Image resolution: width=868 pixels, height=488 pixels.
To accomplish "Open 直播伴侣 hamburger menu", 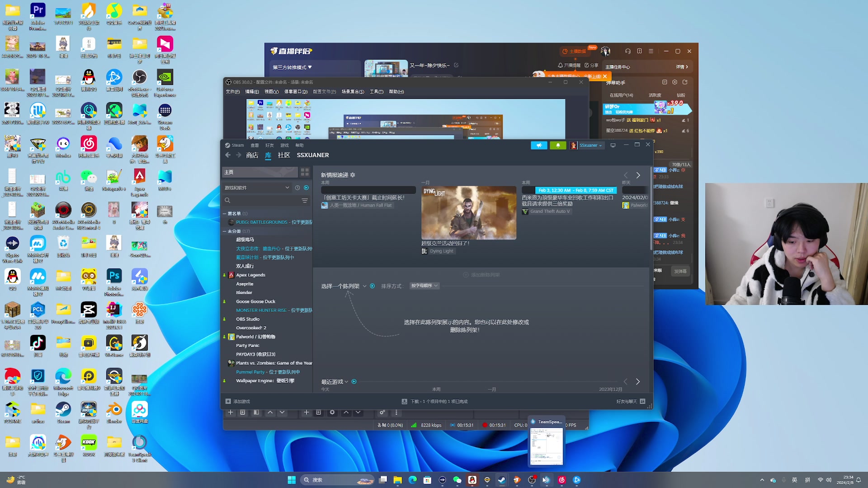I will (651, 51).
